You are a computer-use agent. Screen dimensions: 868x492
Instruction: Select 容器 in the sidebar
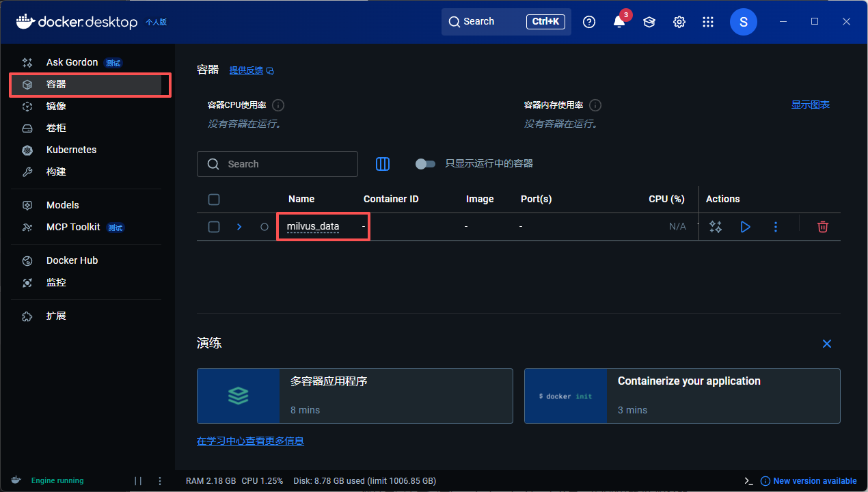pos(85,85)
